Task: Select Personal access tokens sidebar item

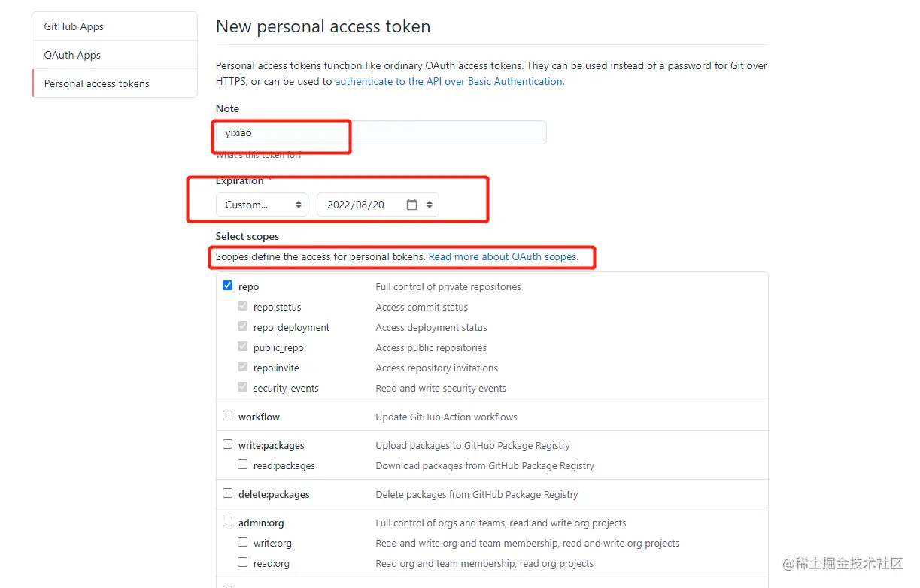Action: 97,83
